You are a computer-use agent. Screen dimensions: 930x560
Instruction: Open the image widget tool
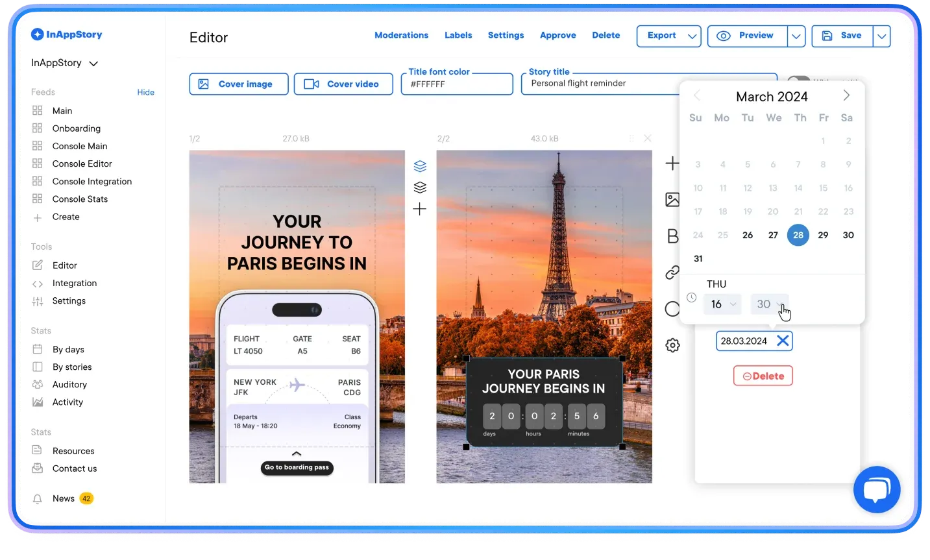tap(672, 200)
